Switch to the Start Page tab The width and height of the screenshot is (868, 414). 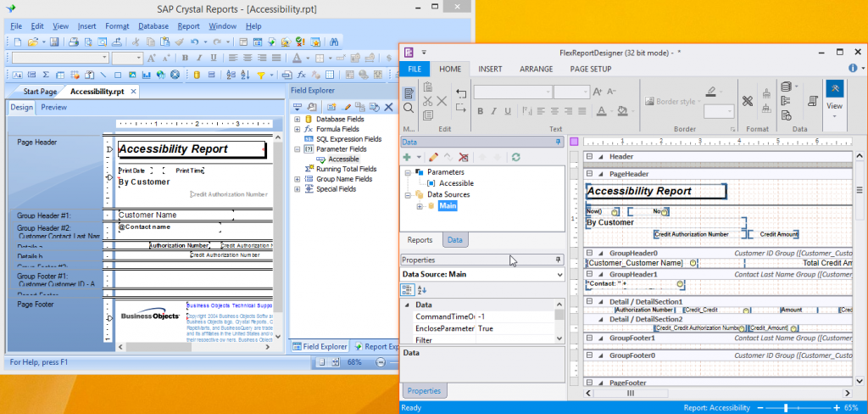coord(40,92)
